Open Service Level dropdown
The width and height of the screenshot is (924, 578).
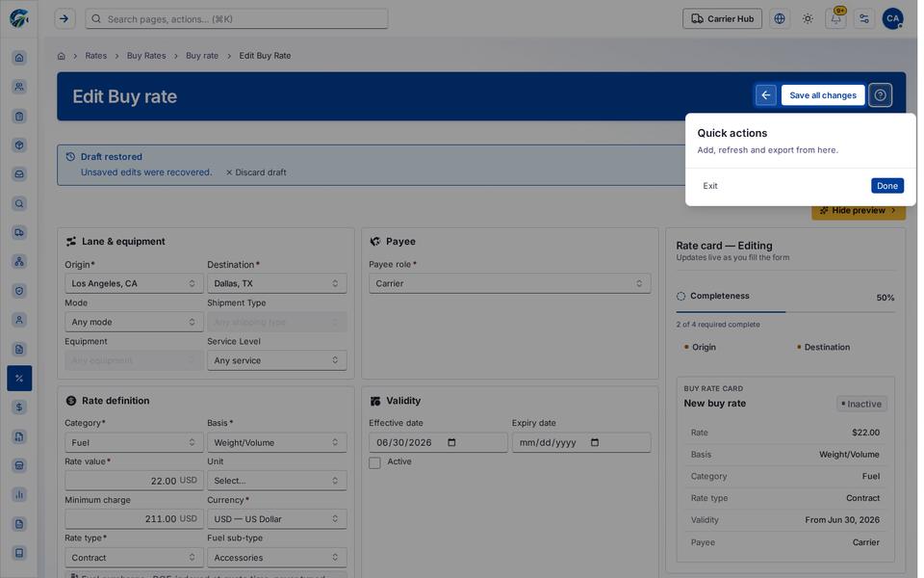(x=276, y=360)
